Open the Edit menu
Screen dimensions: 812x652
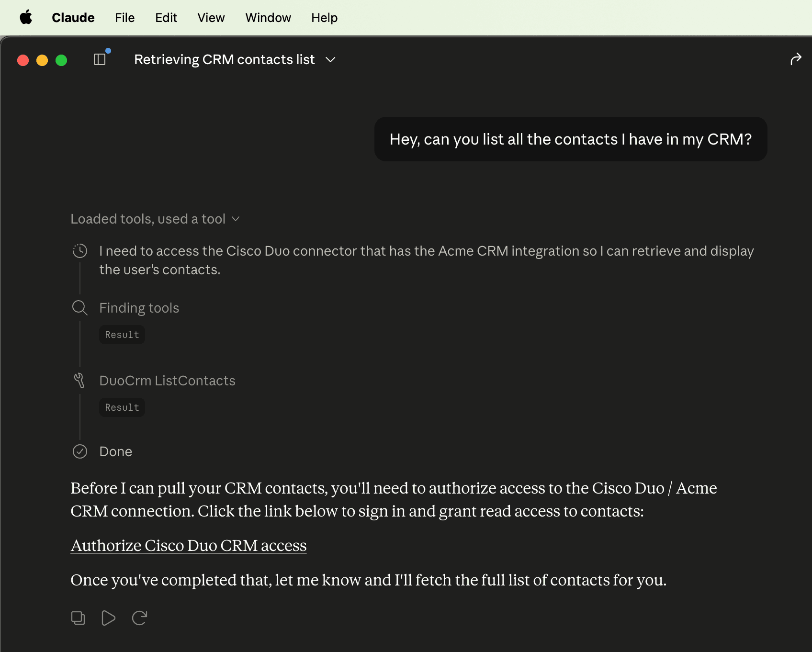coord(166,18)
